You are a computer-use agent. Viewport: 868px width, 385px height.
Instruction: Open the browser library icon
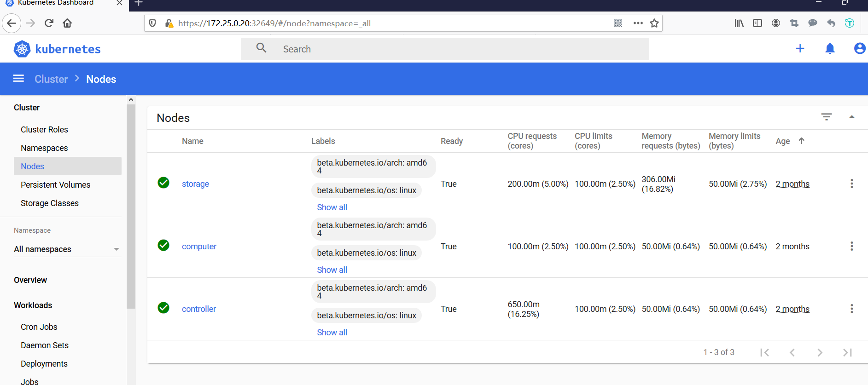(x=739, y=23)
